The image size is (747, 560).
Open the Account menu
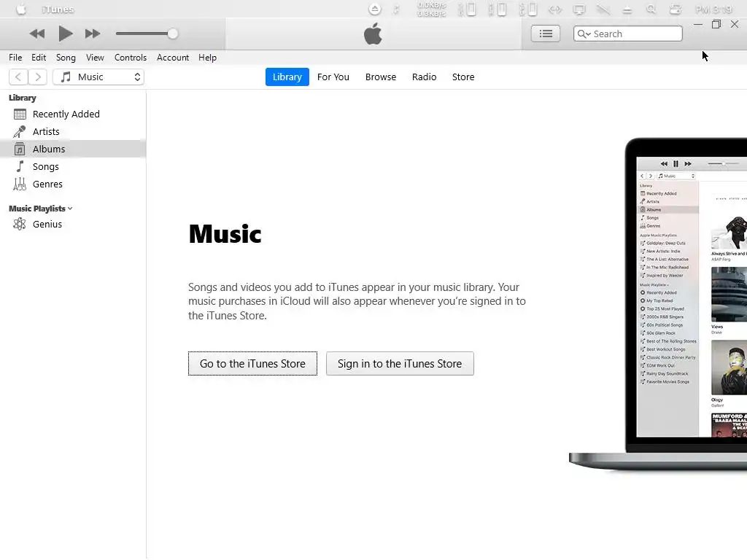pos(172,58)
